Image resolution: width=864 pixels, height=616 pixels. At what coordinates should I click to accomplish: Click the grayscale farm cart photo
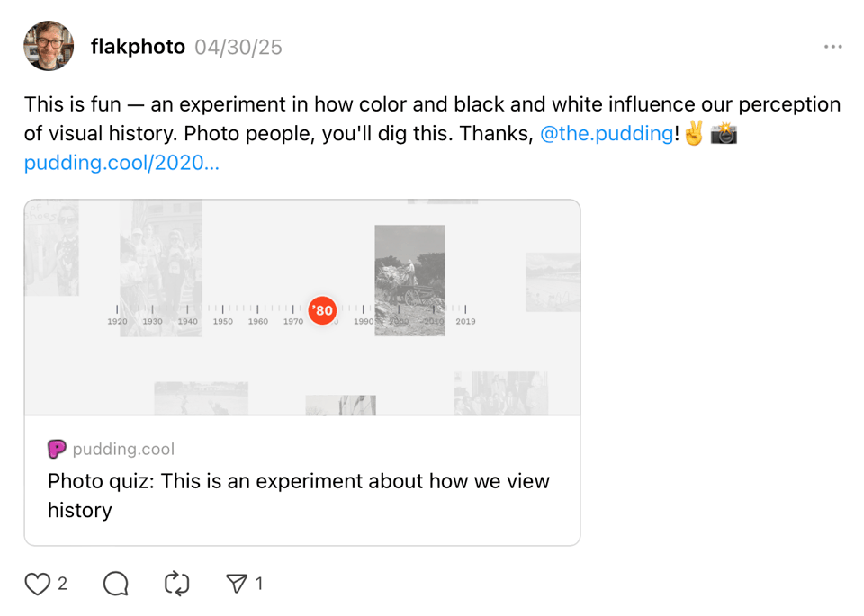click(409, 280)
